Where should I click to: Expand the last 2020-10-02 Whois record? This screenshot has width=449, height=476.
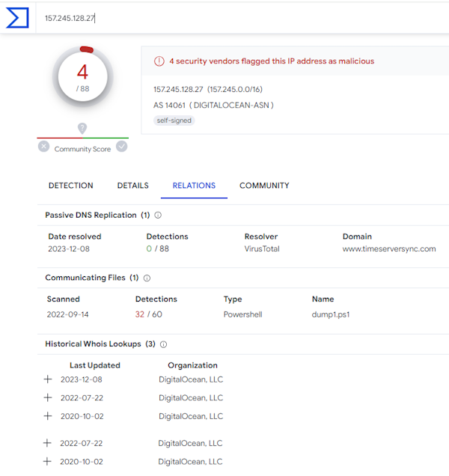point(47,462)
